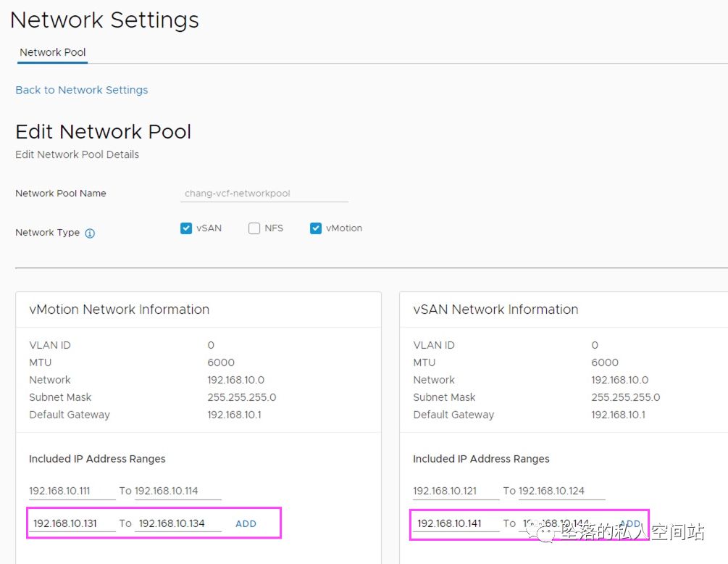Click ADD for vMotion IP range

click(246, 523)
